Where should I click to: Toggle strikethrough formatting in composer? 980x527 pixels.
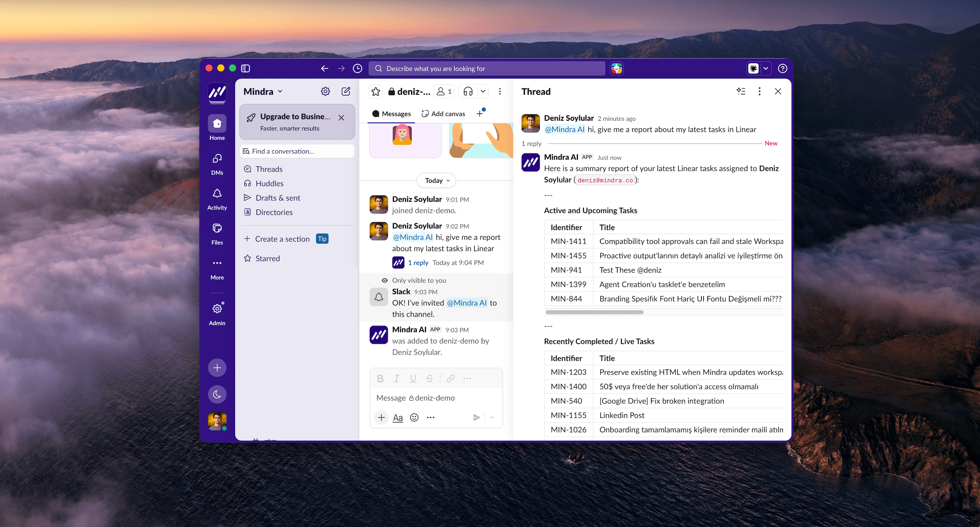429,378
